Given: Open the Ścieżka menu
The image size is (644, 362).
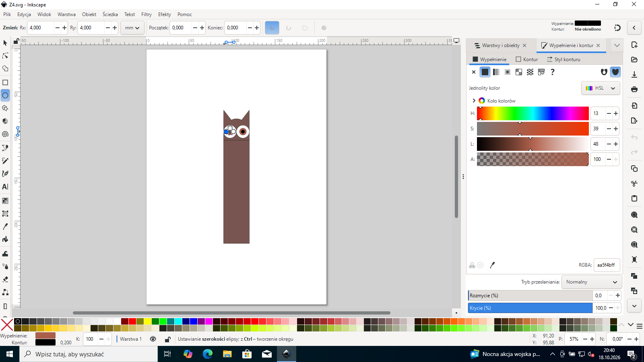Looking at the screenshot, I should click(110, 14).
